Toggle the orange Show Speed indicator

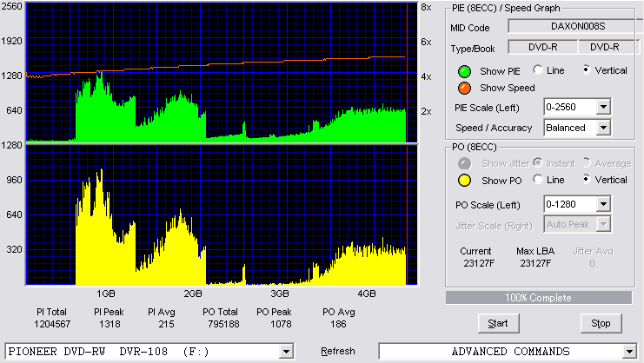[464, 88]
